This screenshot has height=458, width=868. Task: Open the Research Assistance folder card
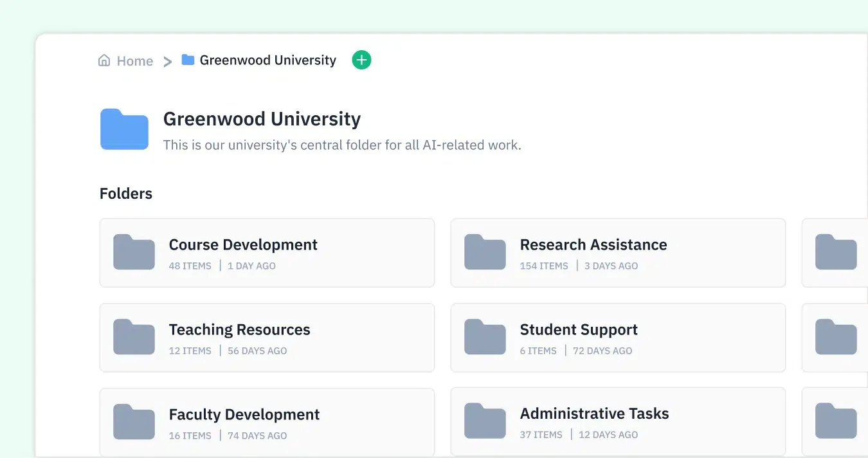coord(618,252)
